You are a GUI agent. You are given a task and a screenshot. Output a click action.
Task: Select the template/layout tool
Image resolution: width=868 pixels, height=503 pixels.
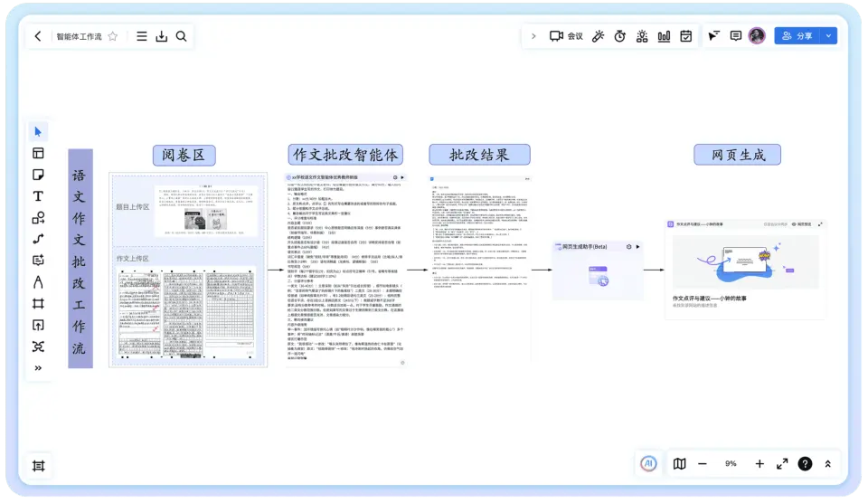click(38, 154)
